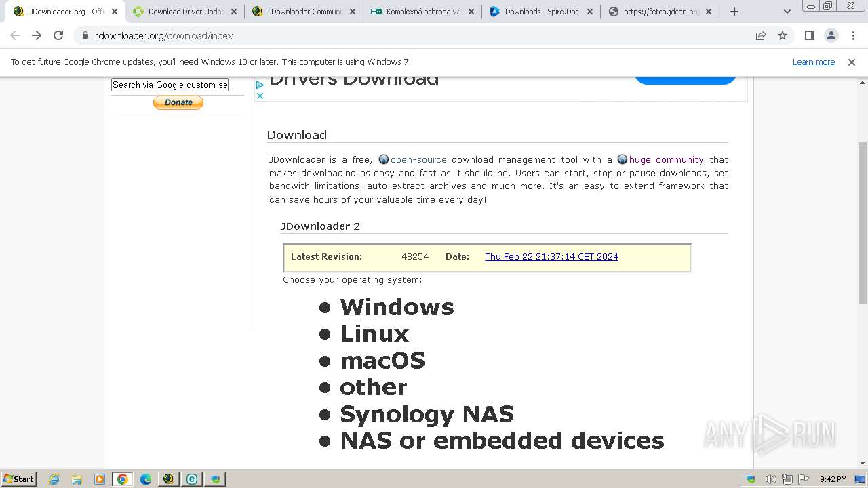Dismiss the Chrome update notice bar
868x488 pixels.
tap(852, 62)
